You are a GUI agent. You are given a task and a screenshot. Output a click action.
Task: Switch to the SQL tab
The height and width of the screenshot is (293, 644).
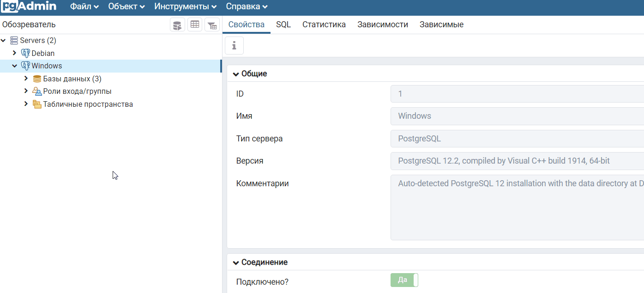[x=283, y=25]
